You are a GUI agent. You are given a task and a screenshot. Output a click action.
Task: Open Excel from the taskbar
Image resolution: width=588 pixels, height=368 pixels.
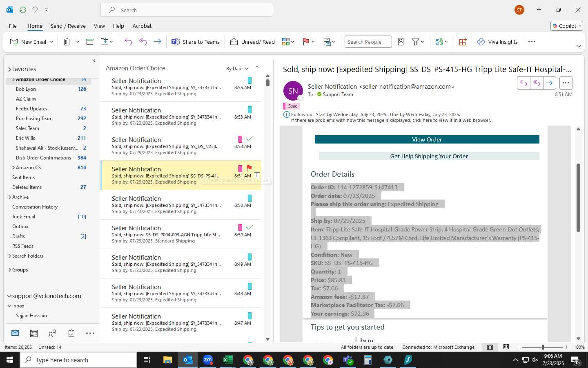pos(227,360)
